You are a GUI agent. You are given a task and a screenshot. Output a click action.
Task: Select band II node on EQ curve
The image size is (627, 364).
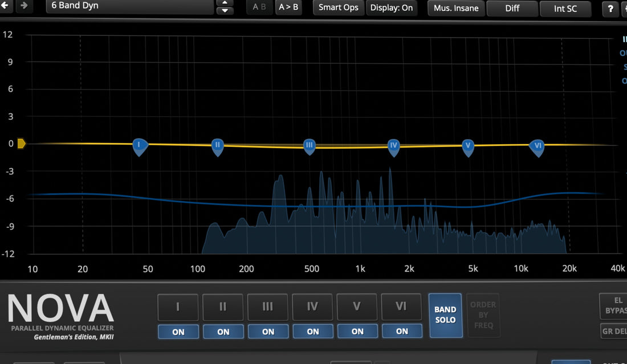point(218,147)
